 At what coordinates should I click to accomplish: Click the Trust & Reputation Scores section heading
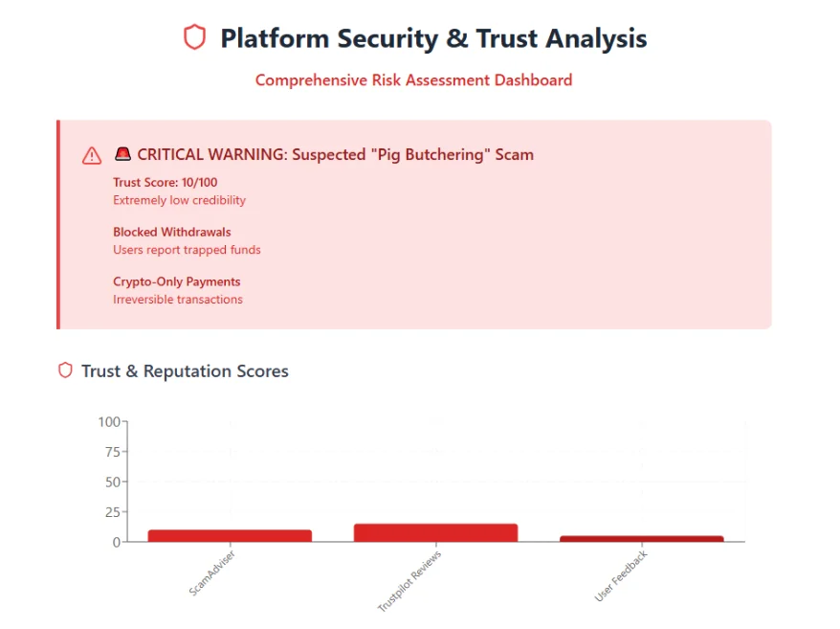[x=185, y=371]
